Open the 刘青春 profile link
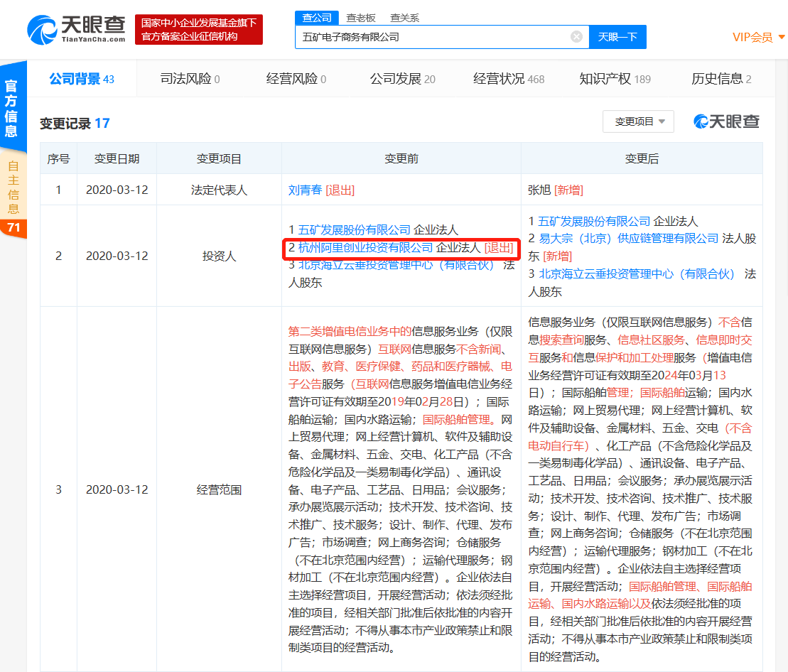 pos(305,190)
